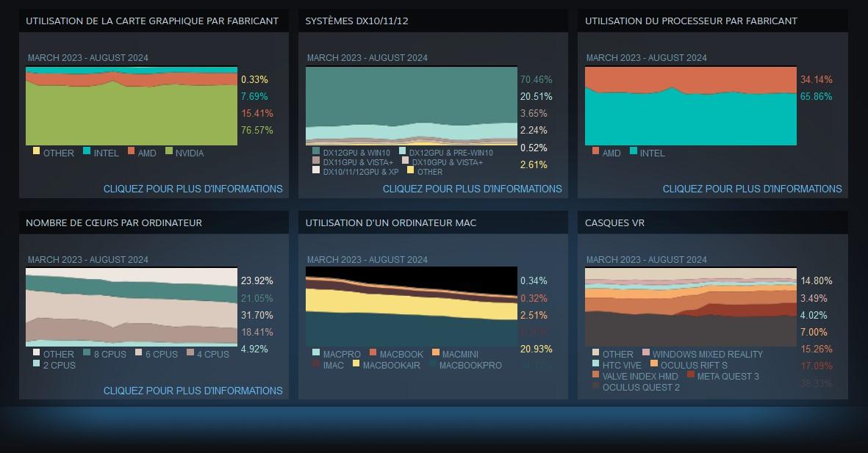Select the DX10/11/12GPU & XP legend swatch

point(316,170)
